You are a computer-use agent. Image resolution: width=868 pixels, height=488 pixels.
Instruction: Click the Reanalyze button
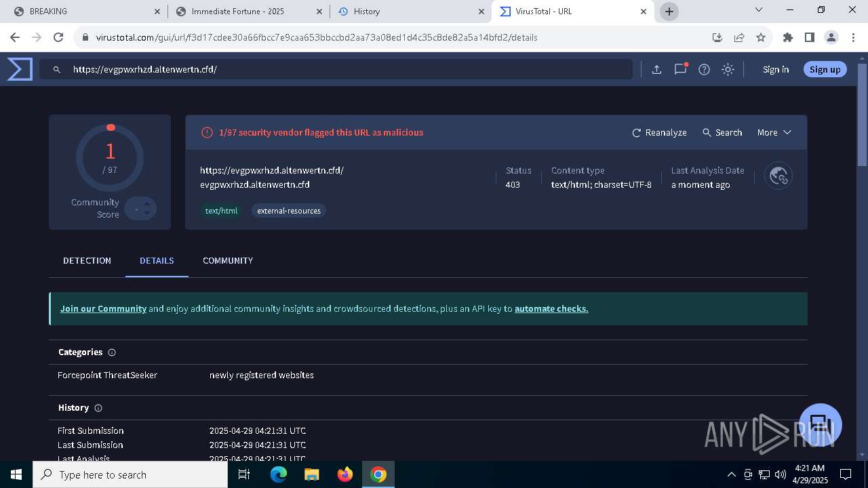(x=659, y=133)
